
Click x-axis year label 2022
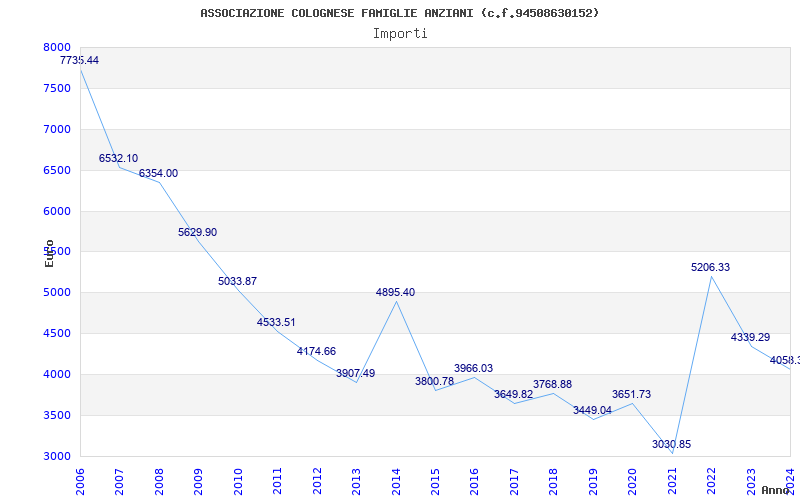point(711,481)
